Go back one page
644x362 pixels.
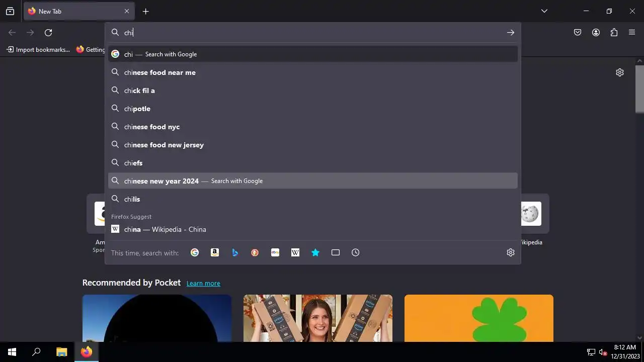point(12,33)
